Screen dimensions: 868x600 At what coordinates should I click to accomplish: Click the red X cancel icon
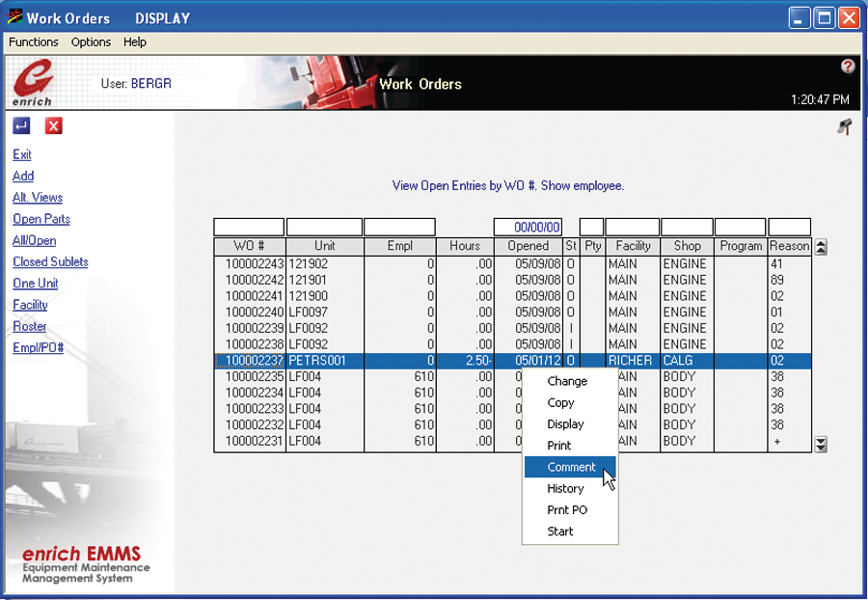53,125
